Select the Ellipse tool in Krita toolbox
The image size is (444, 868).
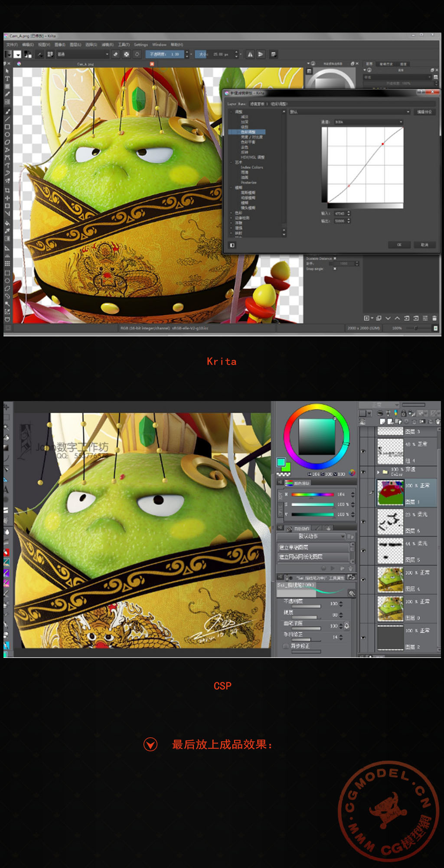coord(7,135)
